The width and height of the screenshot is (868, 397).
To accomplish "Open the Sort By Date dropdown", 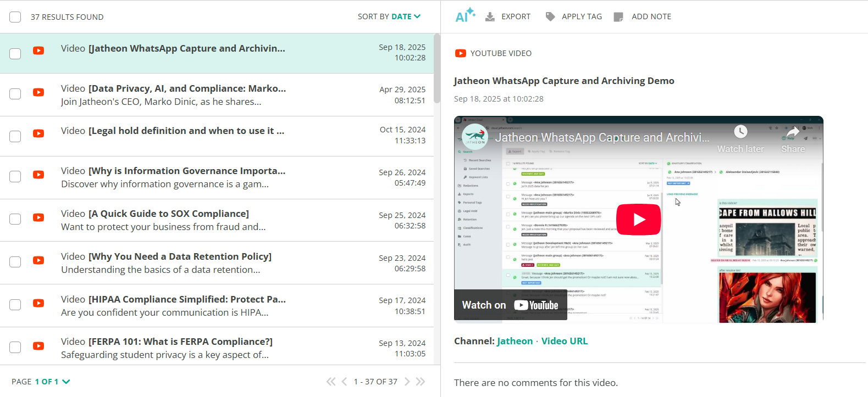I will click(389, 16).
